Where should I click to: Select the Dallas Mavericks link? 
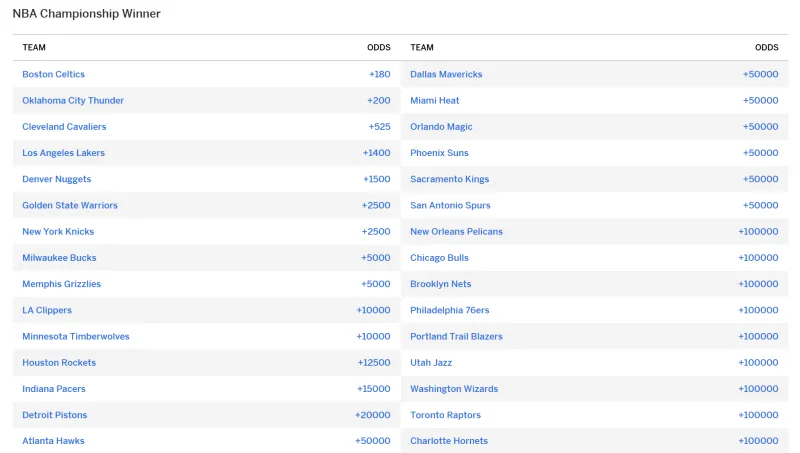(x=446, y=74)
